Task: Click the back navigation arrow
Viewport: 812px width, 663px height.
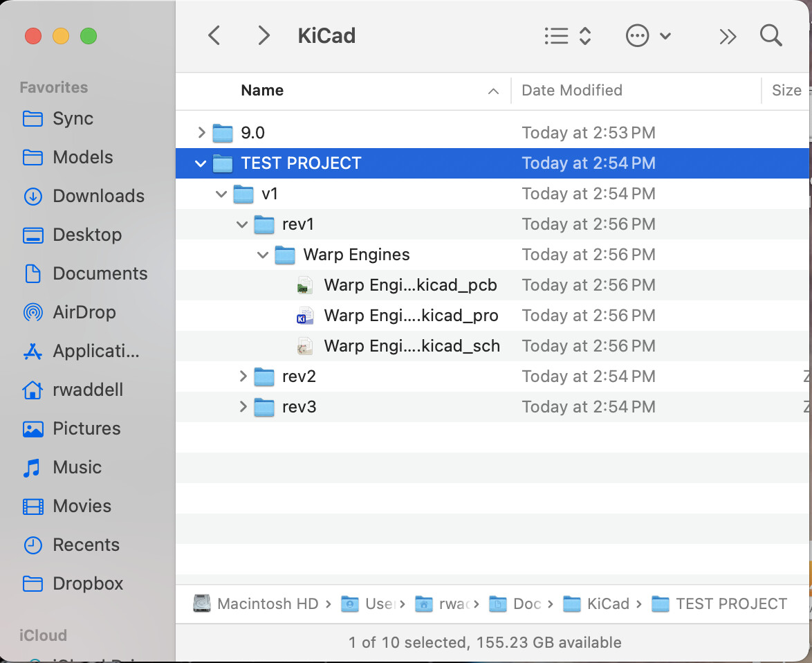Action: click(214, 36)
